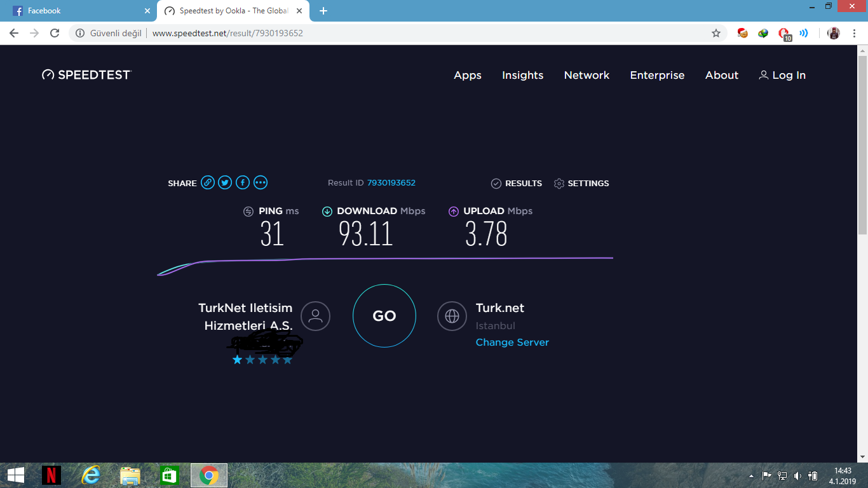Image resolution: width=868 pixels, height=488 pixels.
Task: Open Apps in Speedtest navigation
Action: [x=468, y=75]
